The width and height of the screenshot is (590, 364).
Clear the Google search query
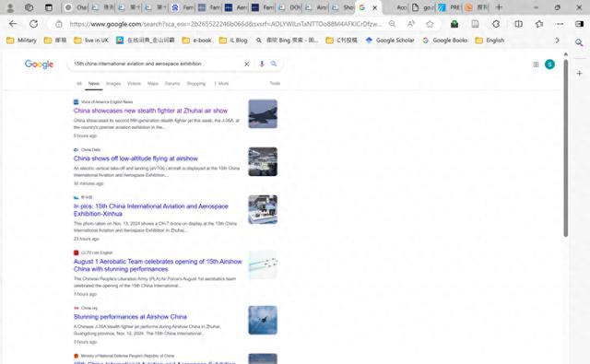pyautogui.click(x=247, y=64)
